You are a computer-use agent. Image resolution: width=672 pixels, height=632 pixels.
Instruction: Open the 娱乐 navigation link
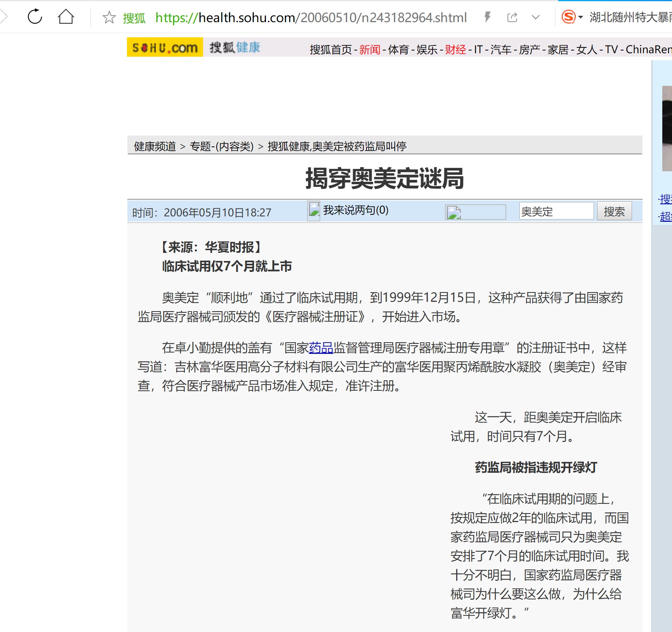(427, 49)
